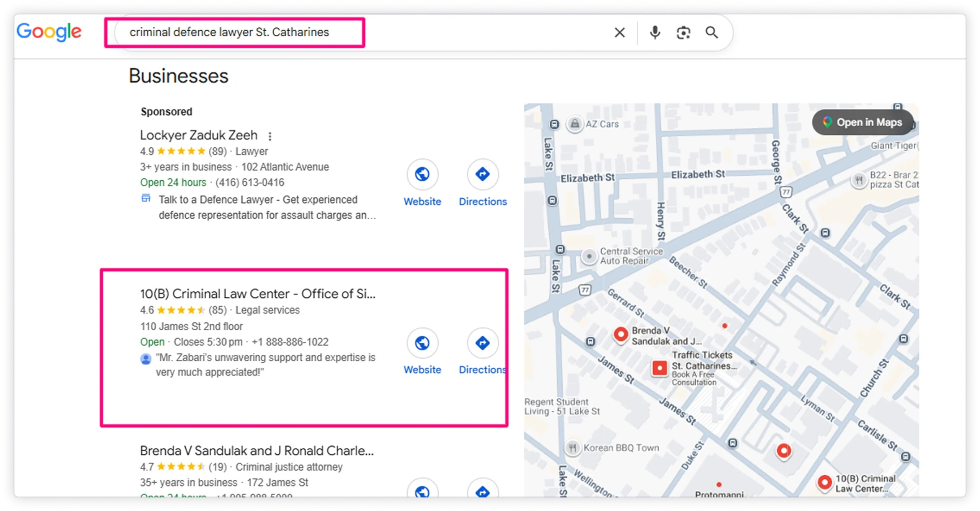The image size is (980, 511).
Task: Click Website label under Lockyer Zaduk Zeeh
Action: tap(422, 202)
